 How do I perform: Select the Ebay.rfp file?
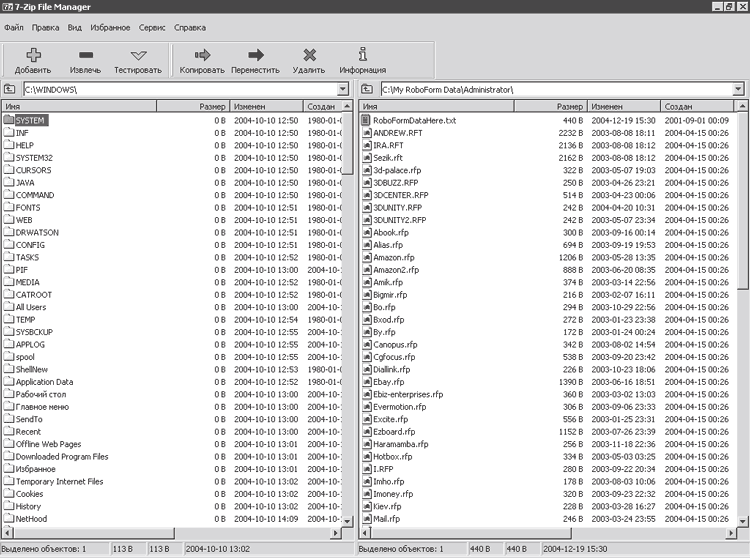[x=388, y=382]
